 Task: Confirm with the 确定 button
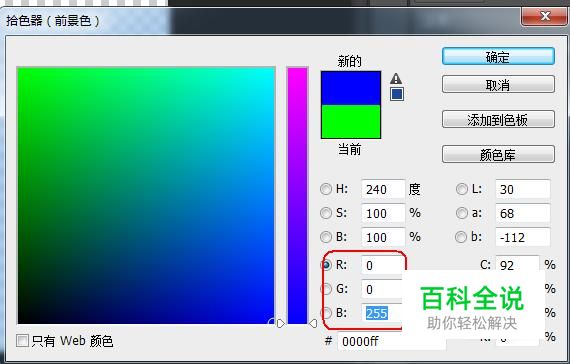498,57
